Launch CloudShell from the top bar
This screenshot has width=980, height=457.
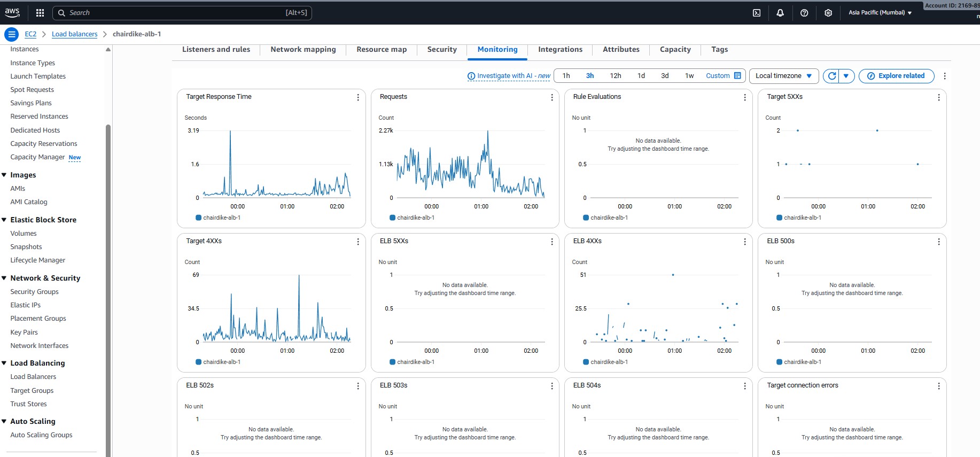(757, 13)
